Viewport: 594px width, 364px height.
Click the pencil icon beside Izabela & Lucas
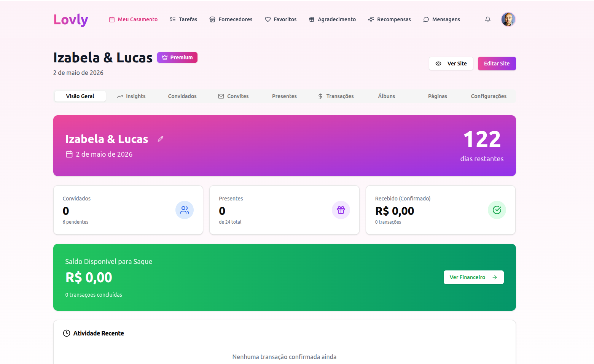click(x=161, y=139)
